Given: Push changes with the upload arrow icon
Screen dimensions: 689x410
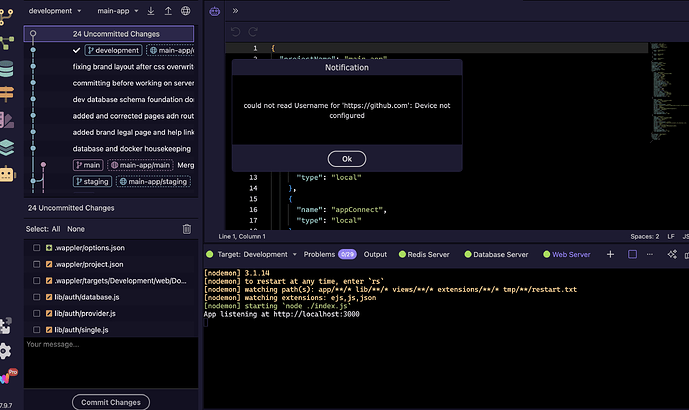Looking at the screenshot, I should coord(168,11).
